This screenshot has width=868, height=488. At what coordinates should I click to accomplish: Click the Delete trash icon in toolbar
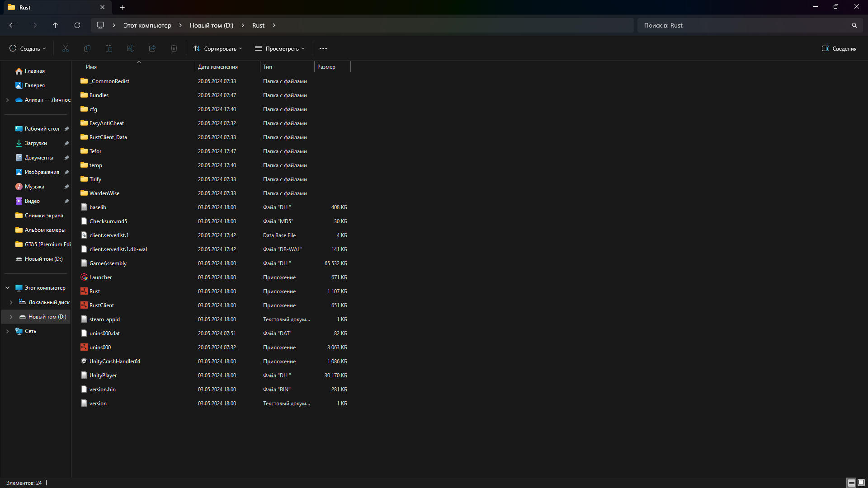(x=174, y=48)
